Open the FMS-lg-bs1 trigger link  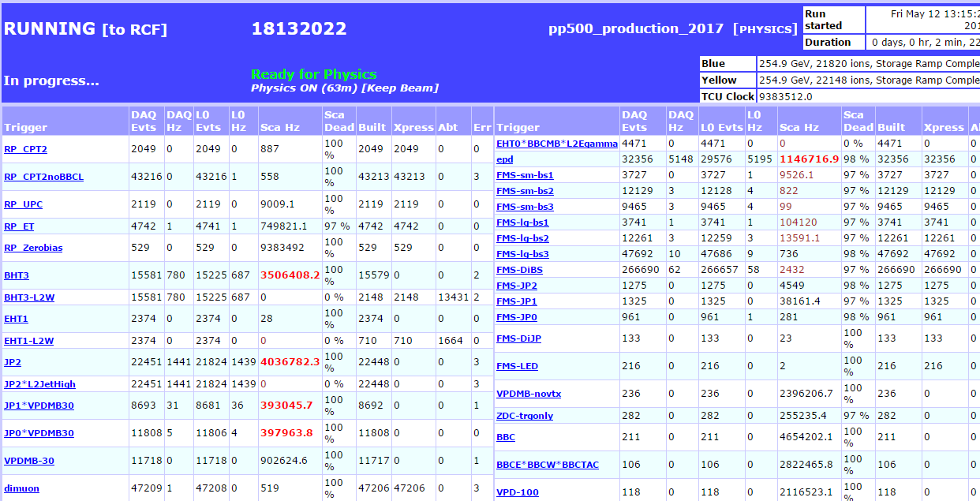point(522,222)
